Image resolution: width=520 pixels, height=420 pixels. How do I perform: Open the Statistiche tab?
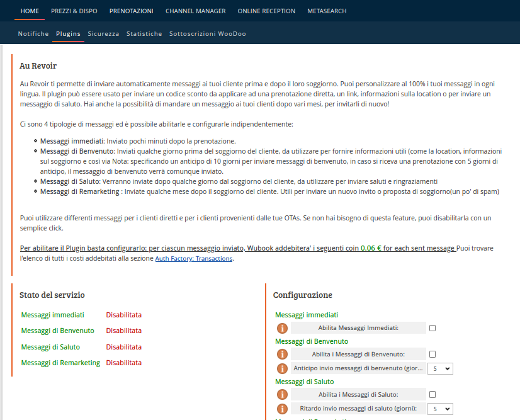[x=144, y=33]
